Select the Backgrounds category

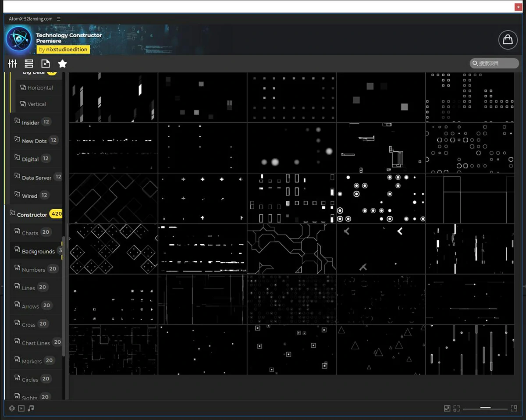click(x=36, y=251)
